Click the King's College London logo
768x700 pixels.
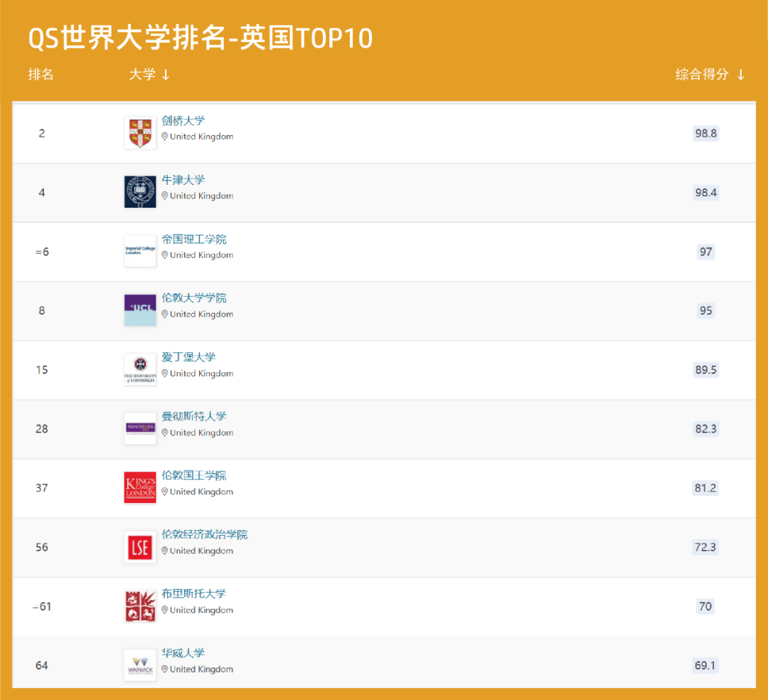pyautogui.click(x=140, y=487)
